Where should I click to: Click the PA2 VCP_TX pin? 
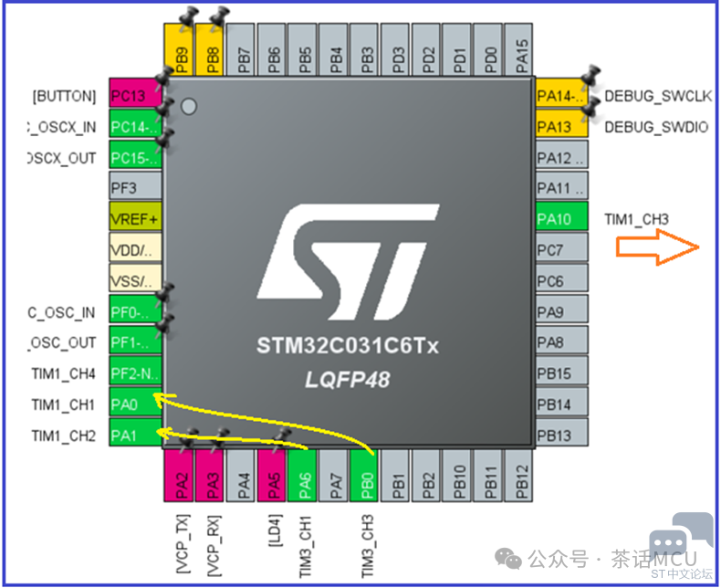(x=179, y=476)
